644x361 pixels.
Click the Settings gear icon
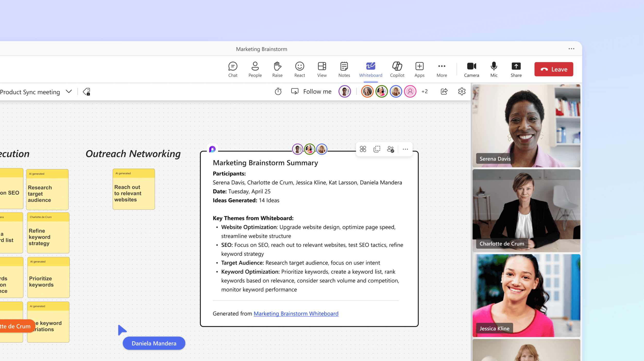(x=462, y=91)
